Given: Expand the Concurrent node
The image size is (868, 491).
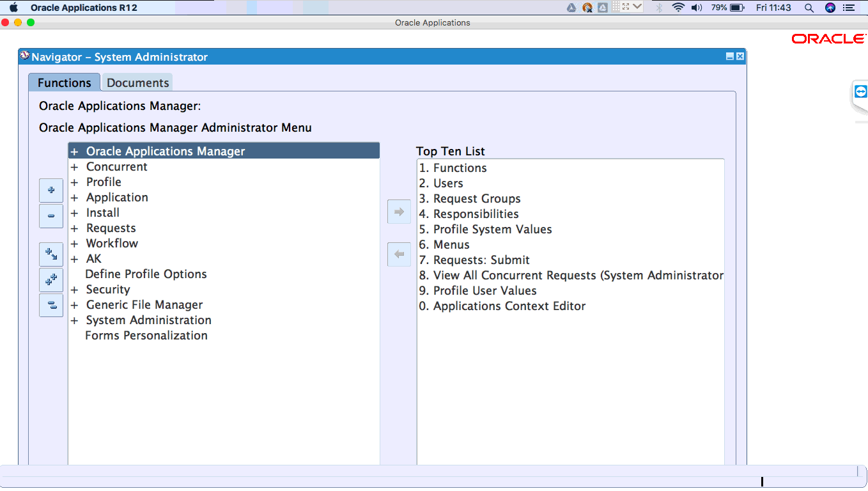Looking at the screenshot, I should tap(74, 167).
